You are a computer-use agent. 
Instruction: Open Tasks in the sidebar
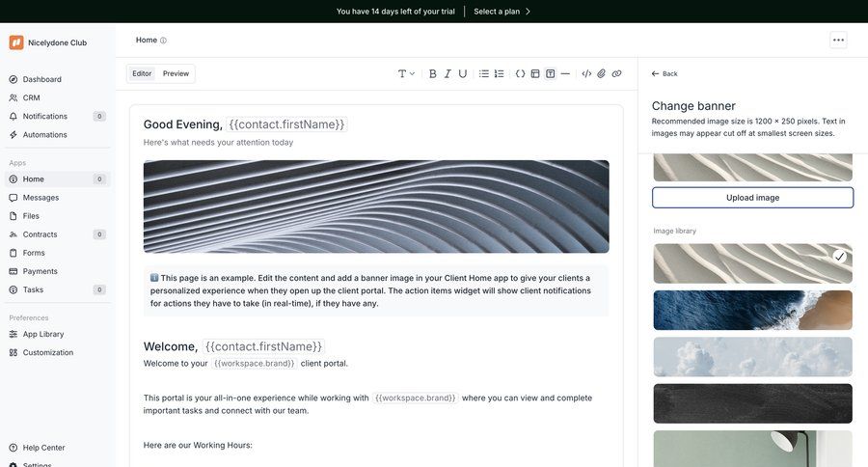(58, 289)
